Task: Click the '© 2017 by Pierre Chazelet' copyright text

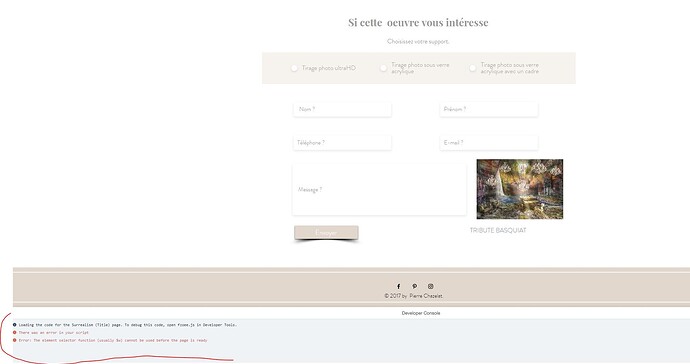Action: point(413,296)
